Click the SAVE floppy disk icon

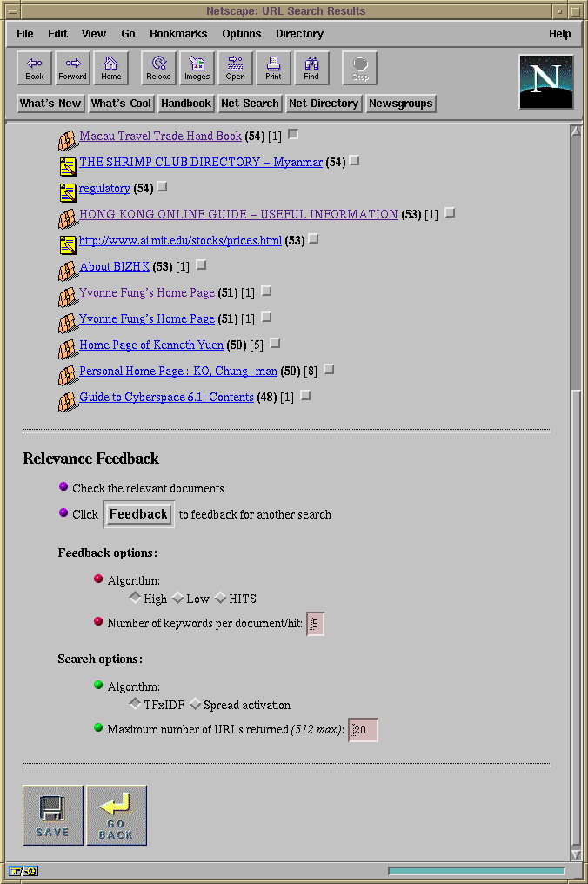point(53,815)
